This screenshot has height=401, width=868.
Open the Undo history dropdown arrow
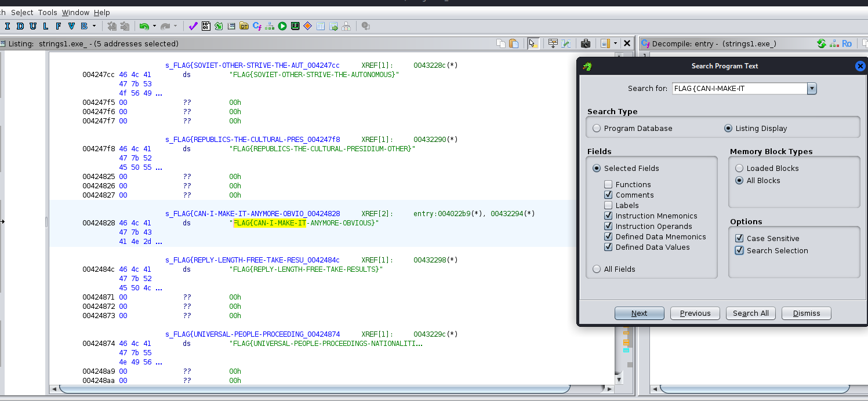(154, 26)
